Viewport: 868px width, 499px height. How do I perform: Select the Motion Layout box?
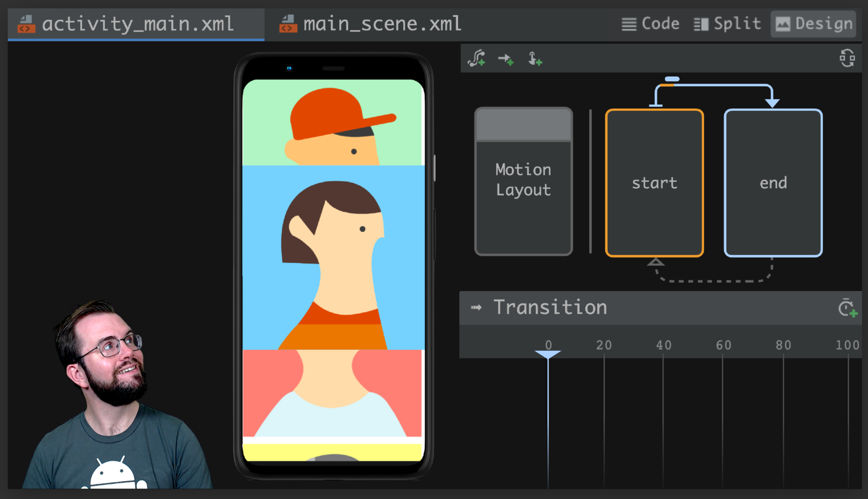point(523,181)
